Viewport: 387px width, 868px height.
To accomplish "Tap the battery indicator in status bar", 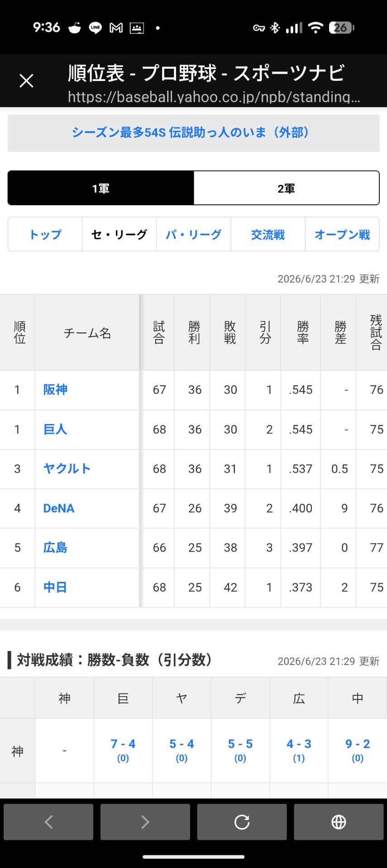I will pos(341,28).
